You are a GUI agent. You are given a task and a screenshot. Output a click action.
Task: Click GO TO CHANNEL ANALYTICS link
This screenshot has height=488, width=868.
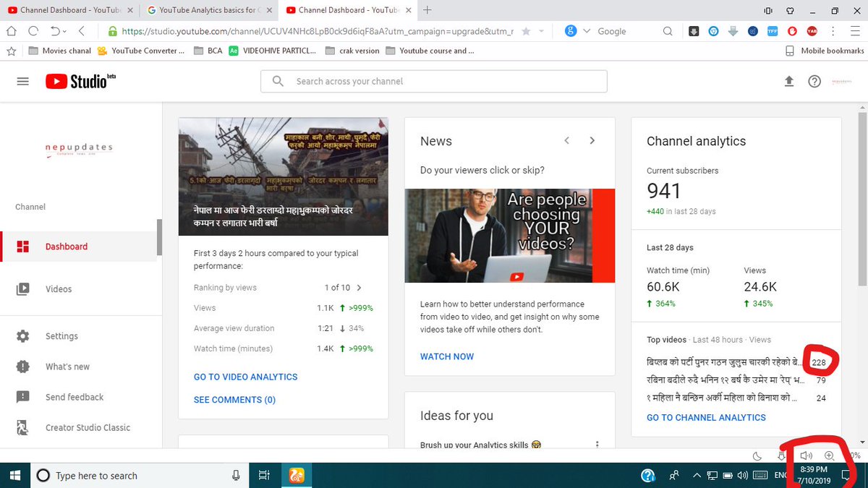[706, 417]
